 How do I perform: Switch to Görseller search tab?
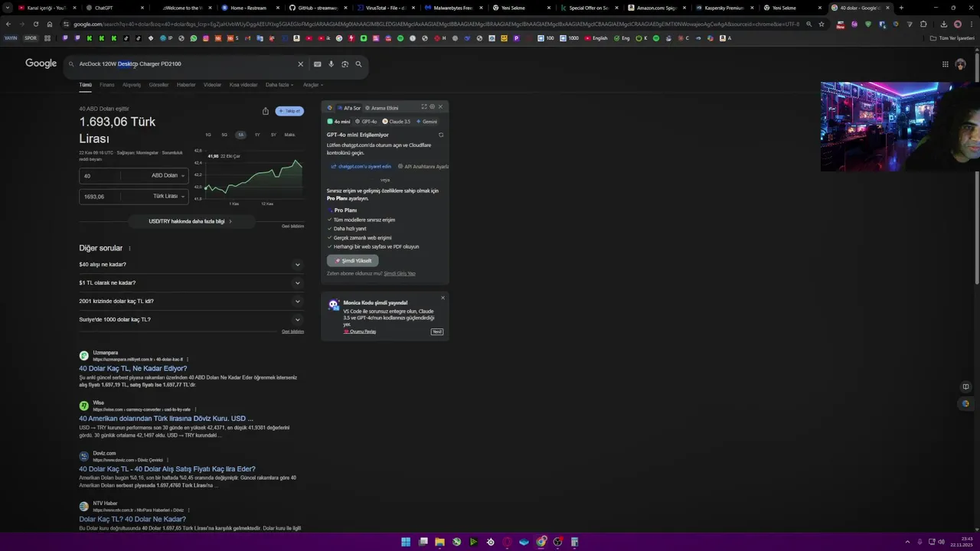click(158, 85)
